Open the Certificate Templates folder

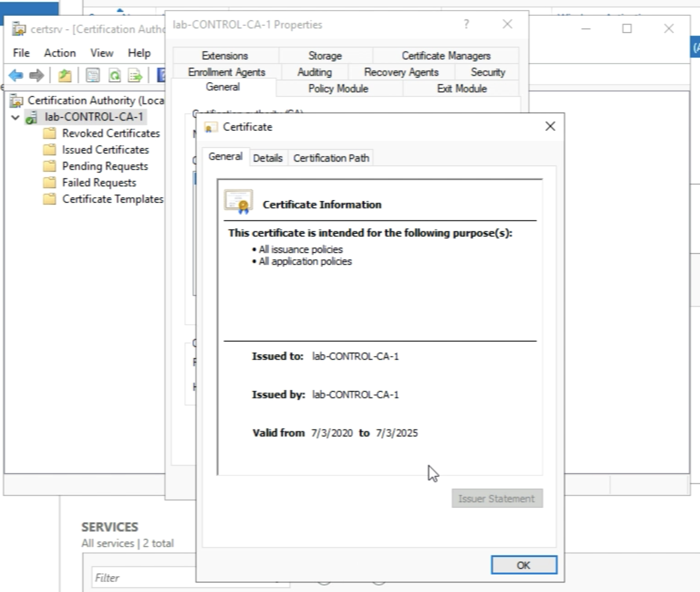pyautogui.click(x=113, y=199)
